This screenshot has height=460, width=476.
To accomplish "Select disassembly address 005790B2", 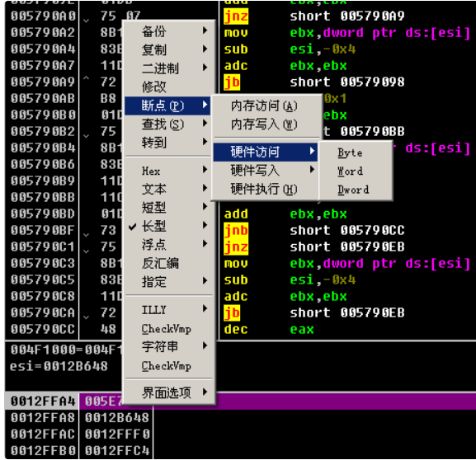I will click(x=43, y=131).
